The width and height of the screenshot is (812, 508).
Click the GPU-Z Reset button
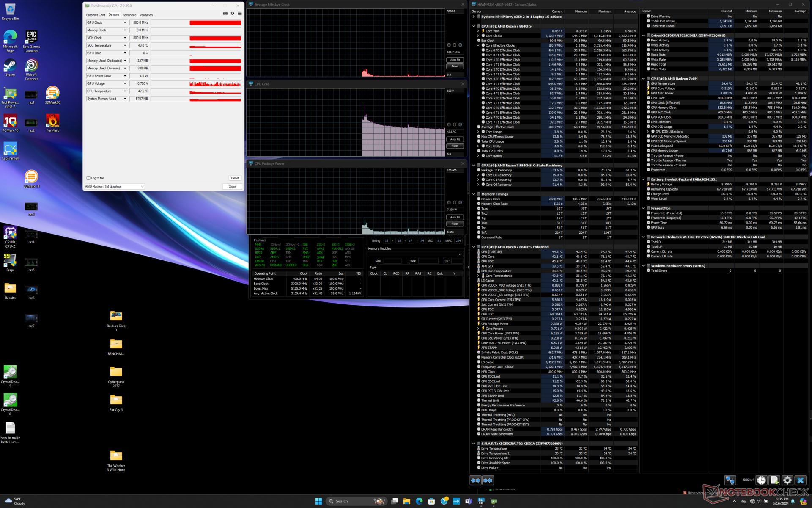point(235,178)
